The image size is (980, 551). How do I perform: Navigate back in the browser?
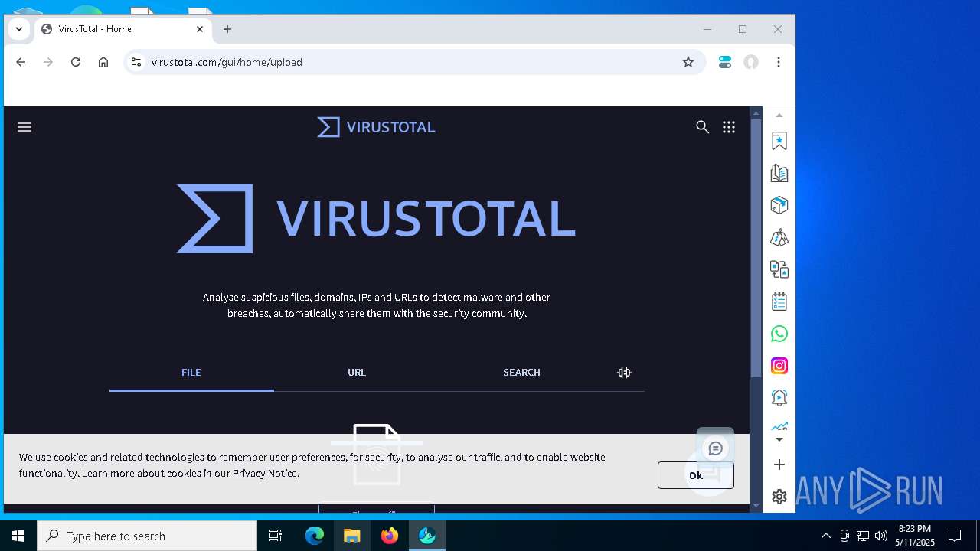click(x=21, y=62)
